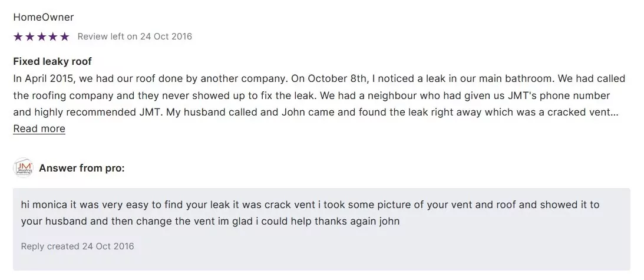The height and width of the screenshot is (280, 644).
Task: Click the truncated ellipsis after "cracked vent"
Action: point(615,112)
